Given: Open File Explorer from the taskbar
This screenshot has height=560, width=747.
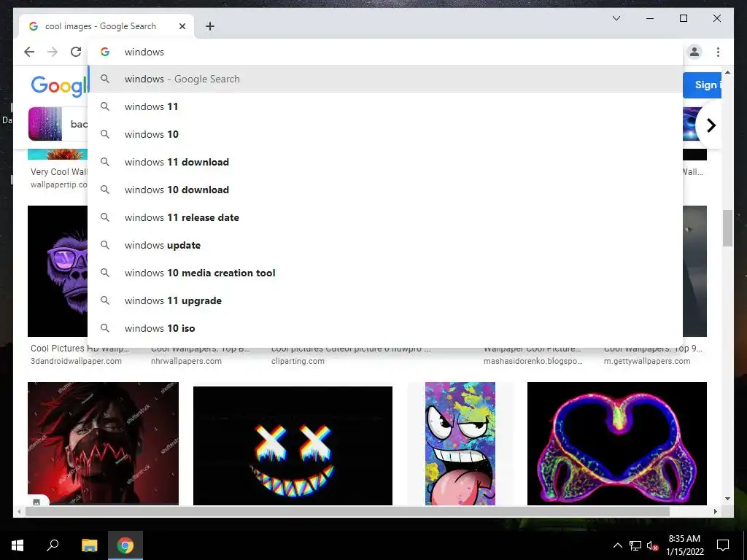Looking at the screenshot, I should [x=90, y=545].
